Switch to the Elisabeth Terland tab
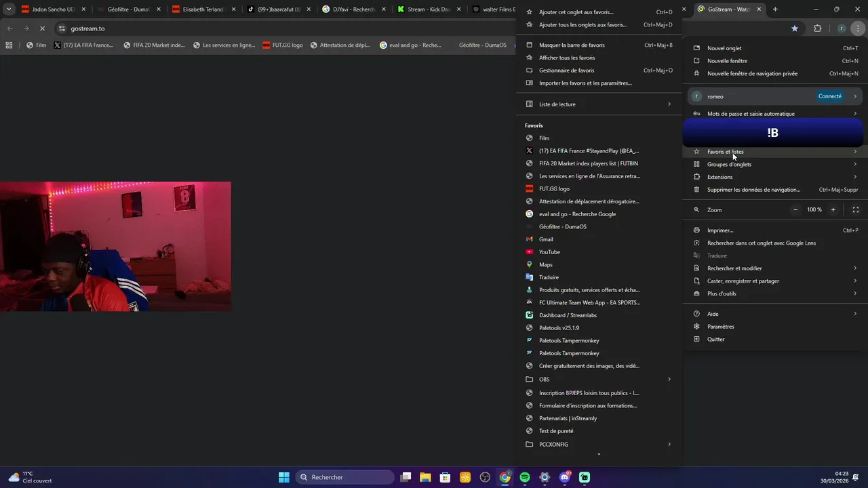 203,9
